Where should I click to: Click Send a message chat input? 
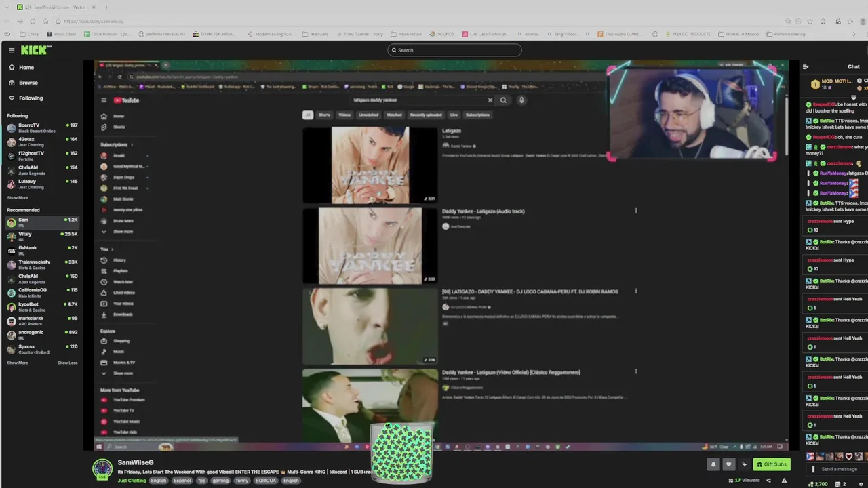coord(840,469)
